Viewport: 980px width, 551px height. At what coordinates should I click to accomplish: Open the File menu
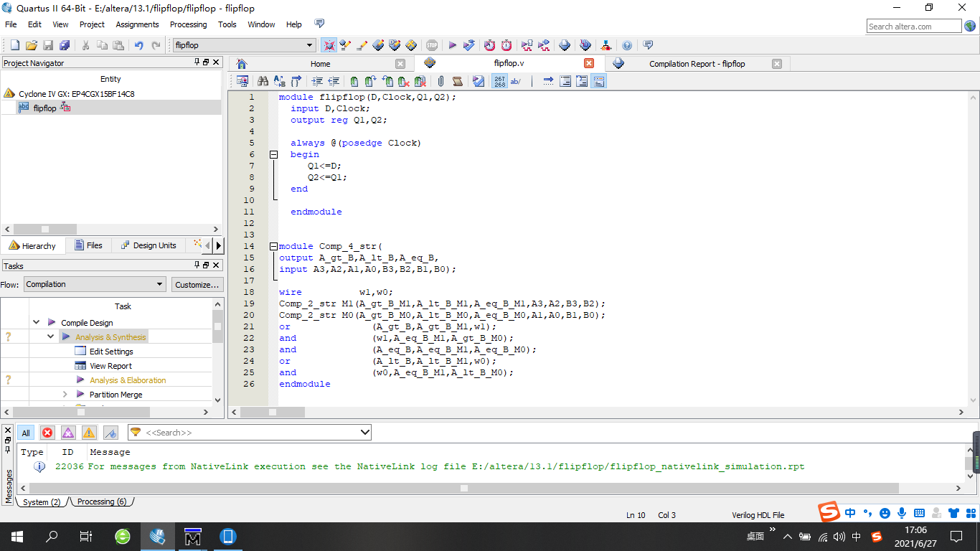(x=11, y=24)
